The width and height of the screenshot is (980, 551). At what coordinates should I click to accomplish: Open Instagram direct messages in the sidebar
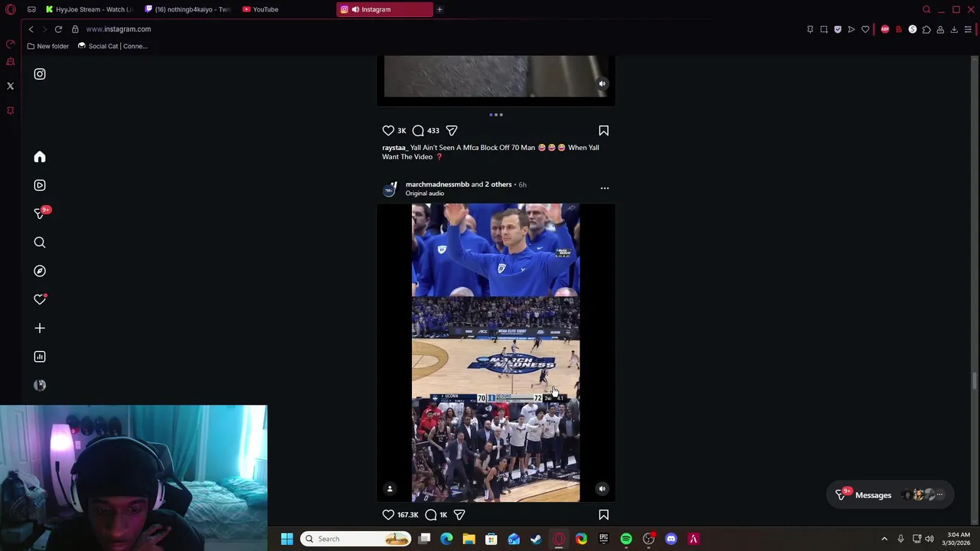point(40,214)
